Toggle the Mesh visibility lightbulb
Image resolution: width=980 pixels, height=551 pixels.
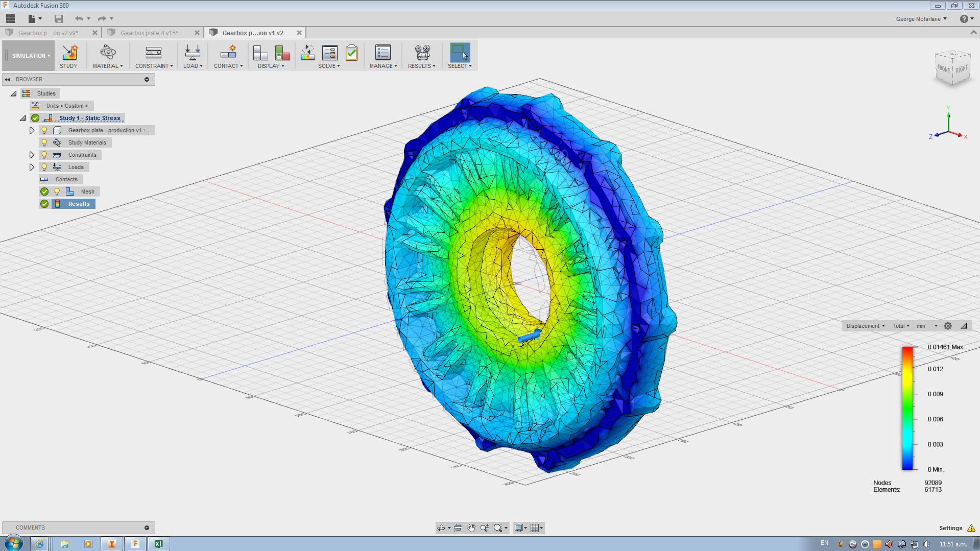57,191
